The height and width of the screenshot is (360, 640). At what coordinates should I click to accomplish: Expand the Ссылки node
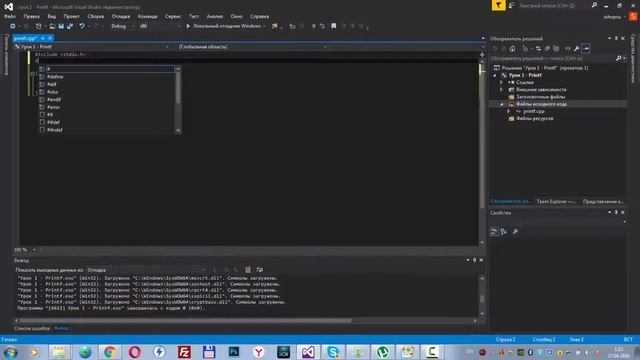(502, 82)
